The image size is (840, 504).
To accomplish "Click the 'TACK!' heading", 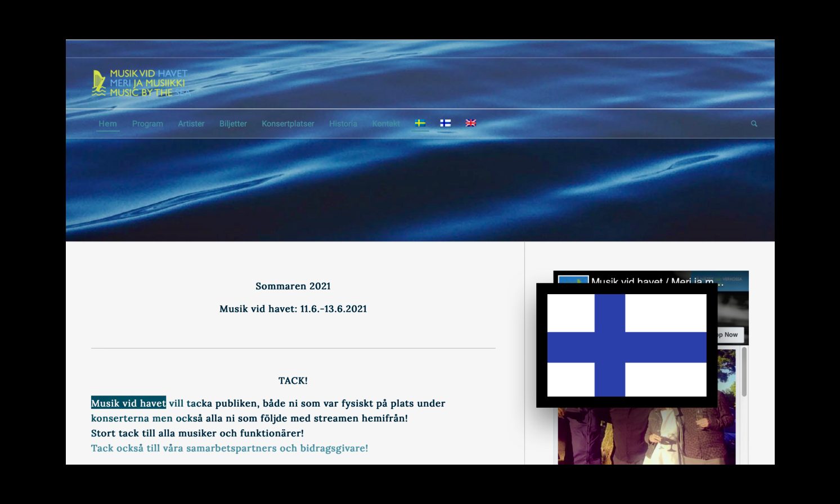I will click(x=293, y=380).
